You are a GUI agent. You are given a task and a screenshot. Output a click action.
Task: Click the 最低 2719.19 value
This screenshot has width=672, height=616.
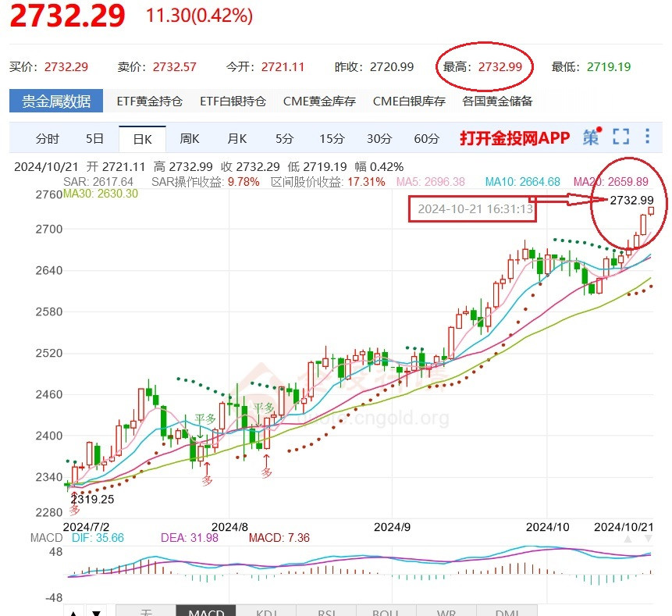(x=609, y=67)
